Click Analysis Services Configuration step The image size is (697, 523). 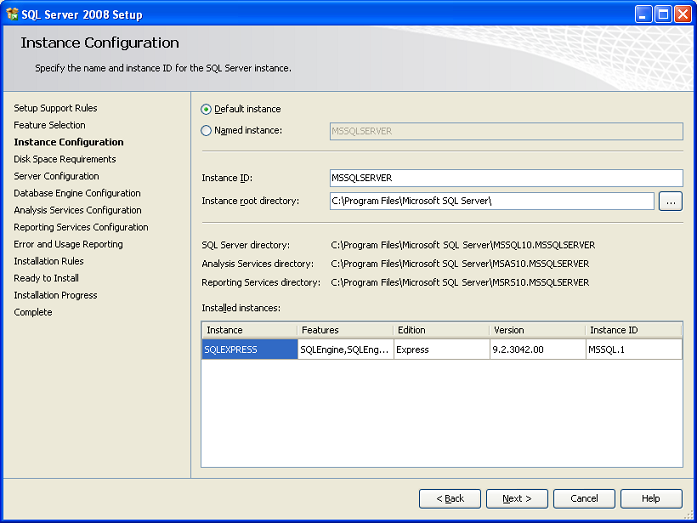coord(77,210)
